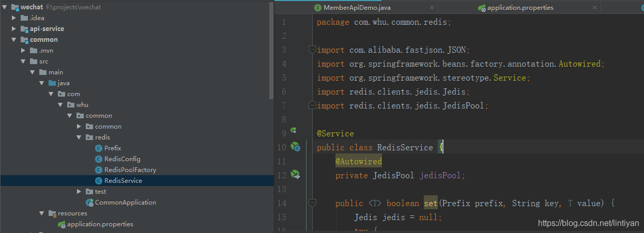Viewport: 644px width, 233px height.
Task: Click the stereotype.Service import line
Action: [424, 78]
